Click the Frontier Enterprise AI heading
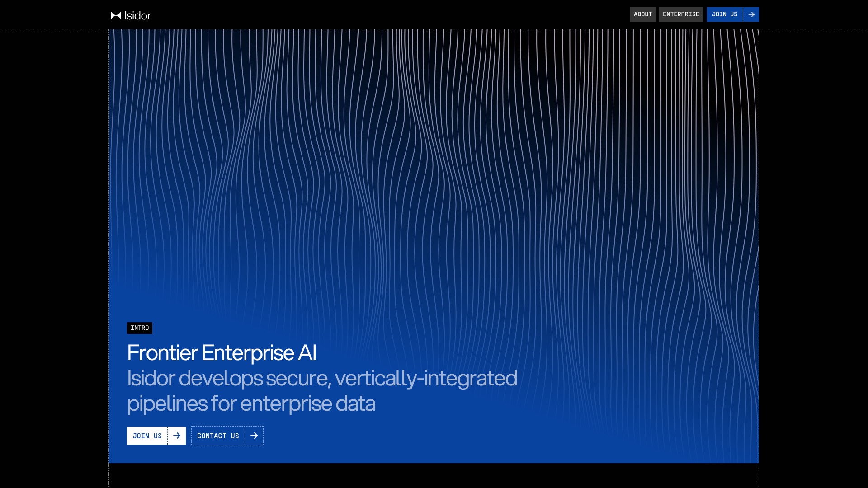The image size is (868, 488). click(222, 352)
